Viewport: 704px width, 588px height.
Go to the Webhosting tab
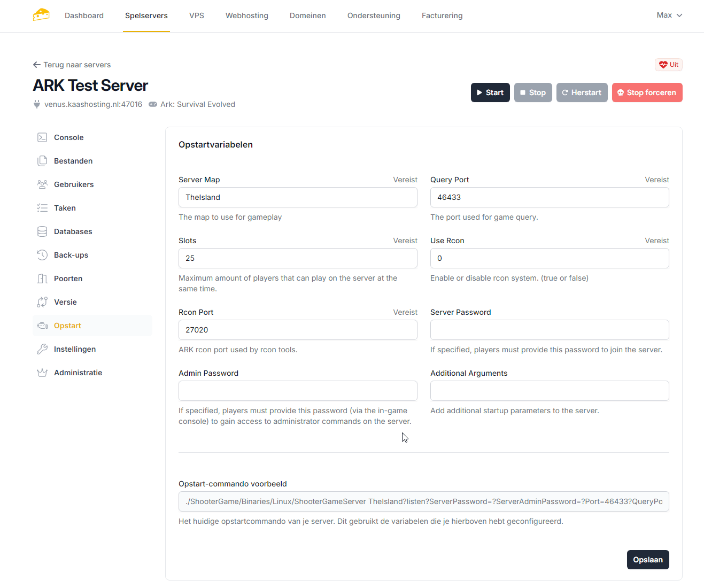[x=246, y=16]
